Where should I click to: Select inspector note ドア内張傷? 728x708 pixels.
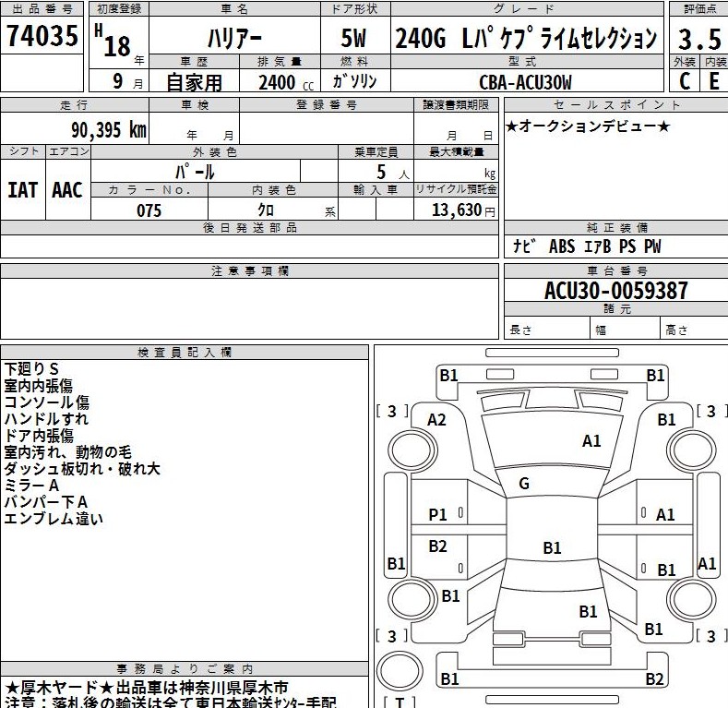pos(39,436)
